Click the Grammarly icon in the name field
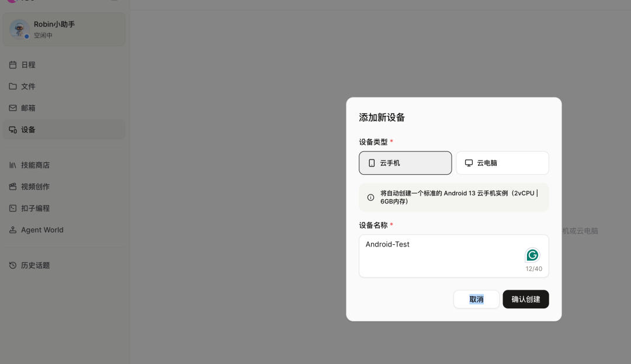This screenshot has width=631, height=364. point(532,255)
